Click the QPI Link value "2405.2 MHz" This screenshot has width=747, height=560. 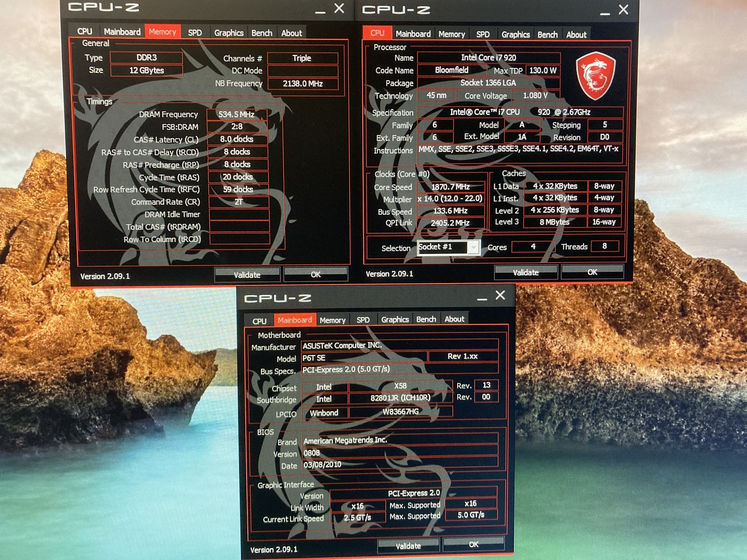450,222
